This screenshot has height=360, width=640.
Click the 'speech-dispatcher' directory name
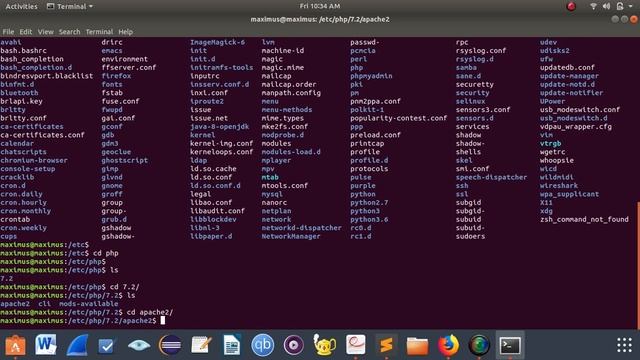pyautogui.click(x=491, y=177)
